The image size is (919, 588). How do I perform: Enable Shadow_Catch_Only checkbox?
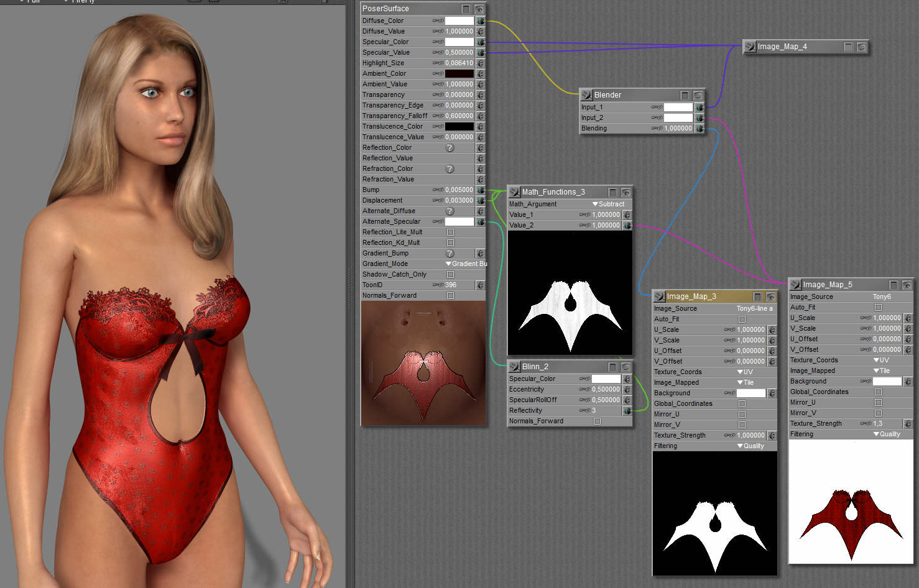coord(451,275)
